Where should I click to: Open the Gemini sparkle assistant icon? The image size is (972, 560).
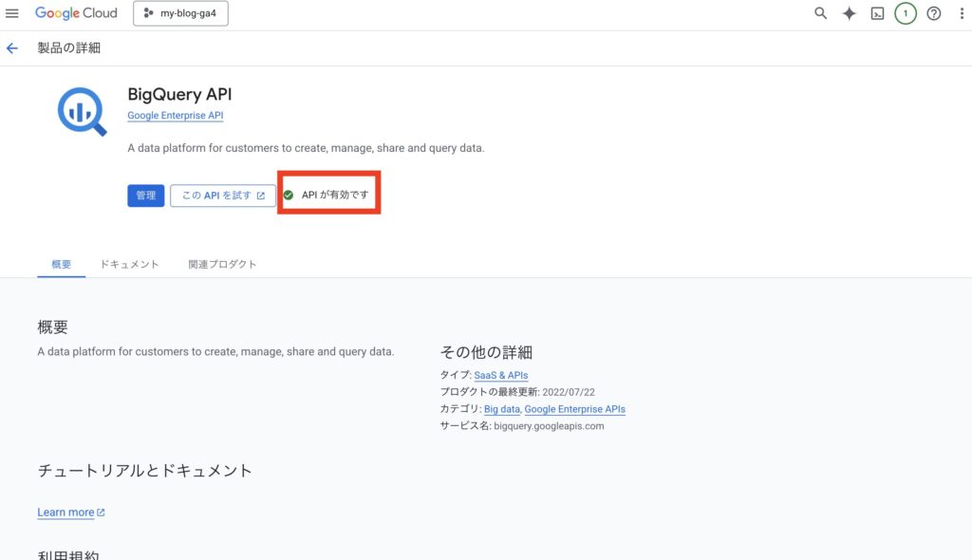click(849, 13)
